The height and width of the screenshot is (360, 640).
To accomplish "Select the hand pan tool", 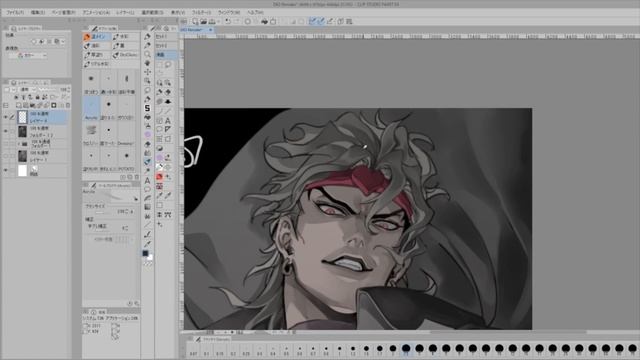I will pos(147,63).
